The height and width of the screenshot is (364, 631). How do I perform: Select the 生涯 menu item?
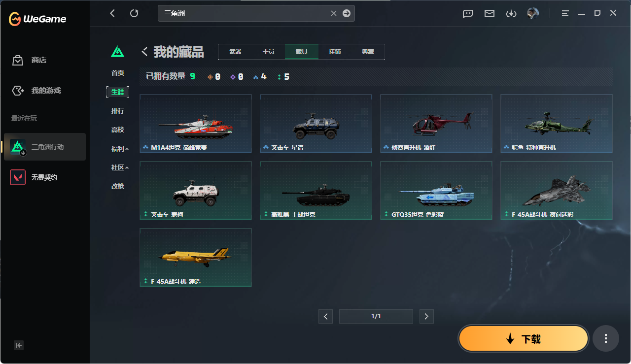pos(118,92)
